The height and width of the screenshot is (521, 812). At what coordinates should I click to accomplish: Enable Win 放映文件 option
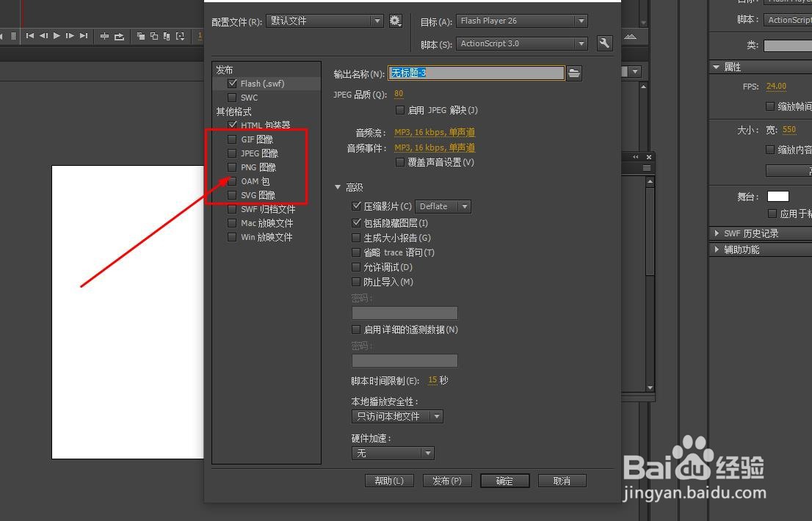click(x=232, y=237)
